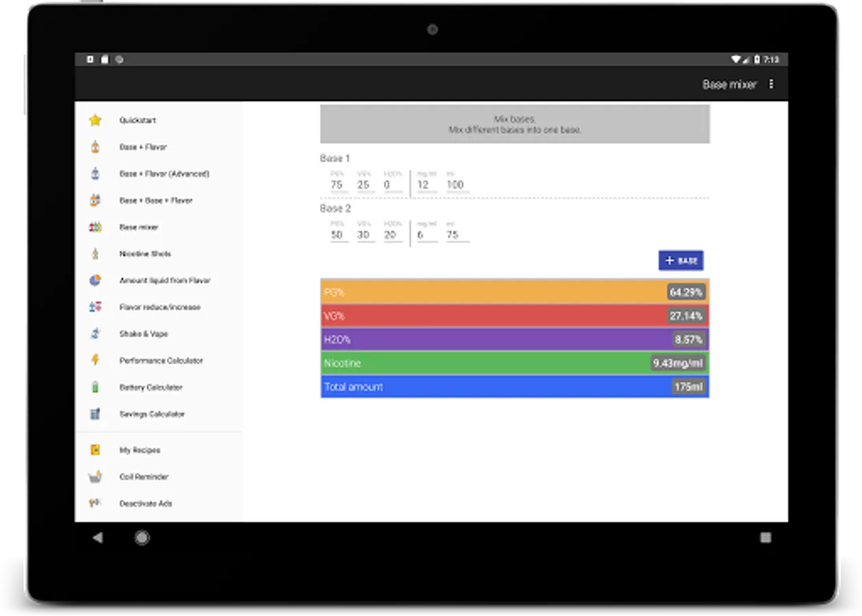Open Savings Calculator entry label
The height and width of the screenshot is (616, 862).
pos(152,414)
